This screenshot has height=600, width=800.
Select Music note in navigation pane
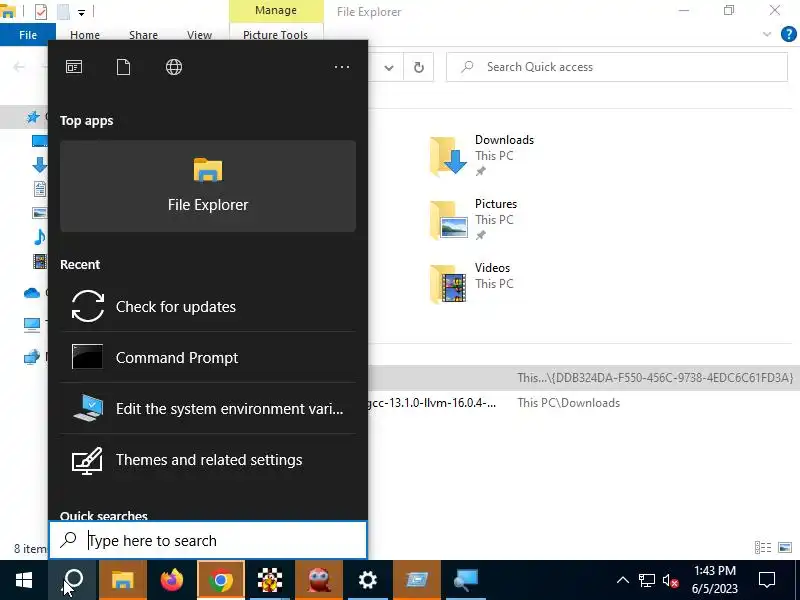pos(40,237)
